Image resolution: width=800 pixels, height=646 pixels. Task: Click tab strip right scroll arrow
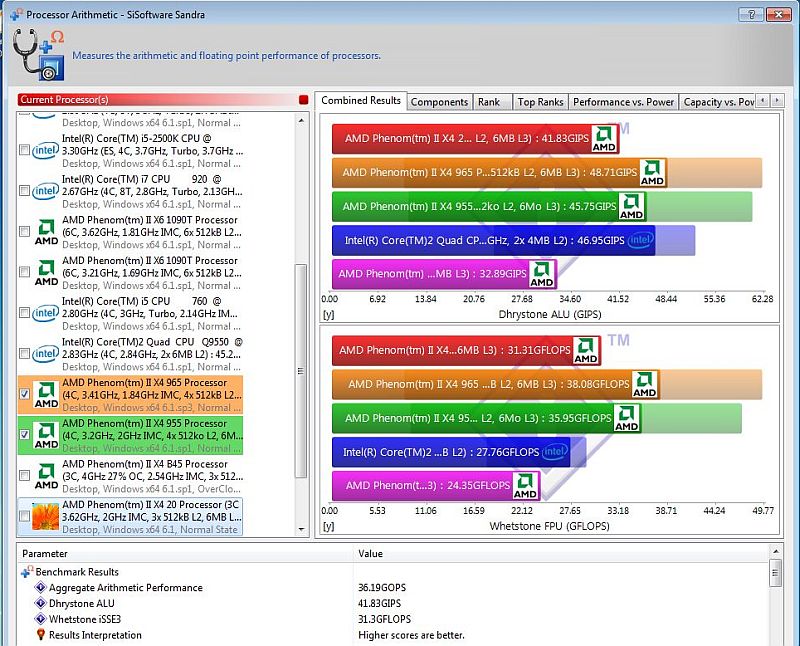(x=777, y=101)
